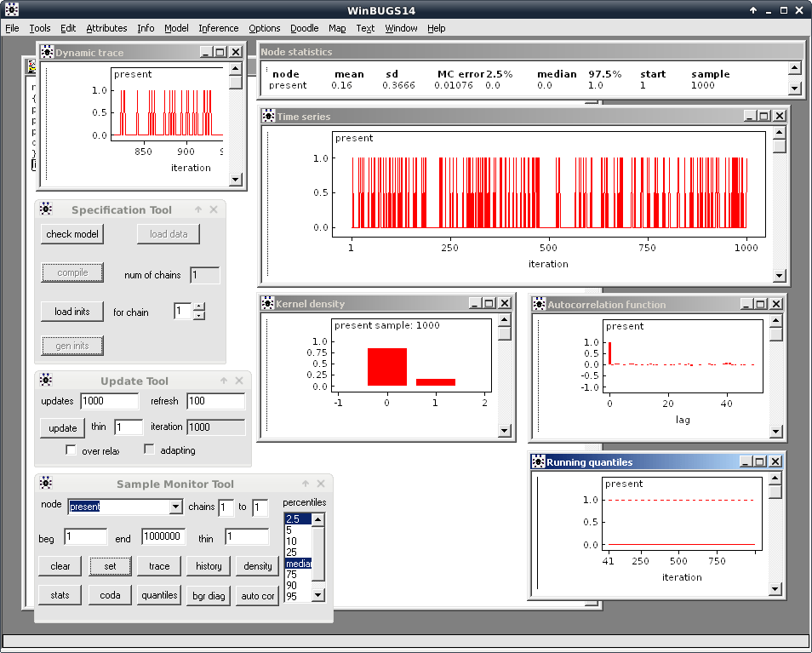Click the WinBUGS14 main window icon
The width and height of the screenshot is (812, 653).
click(11, 10)
